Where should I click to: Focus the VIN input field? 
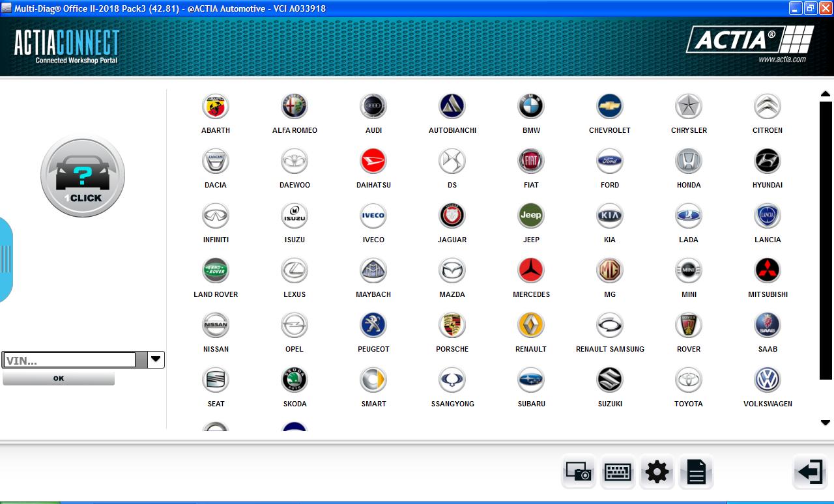click(69, 360)
